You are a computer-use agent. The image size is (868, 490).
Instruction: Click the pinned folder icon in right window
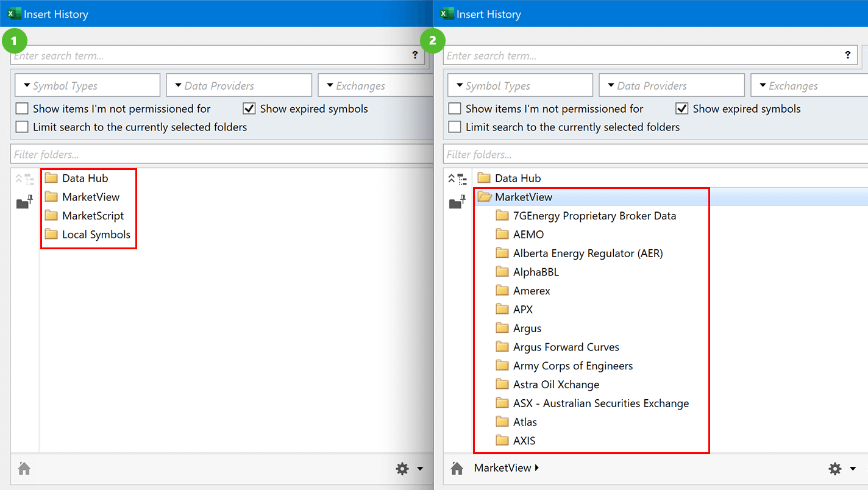(457, 202)
